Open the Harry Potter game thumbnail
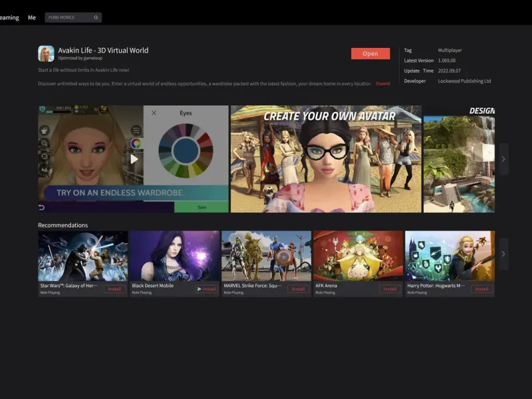 (x=450, y=256)
